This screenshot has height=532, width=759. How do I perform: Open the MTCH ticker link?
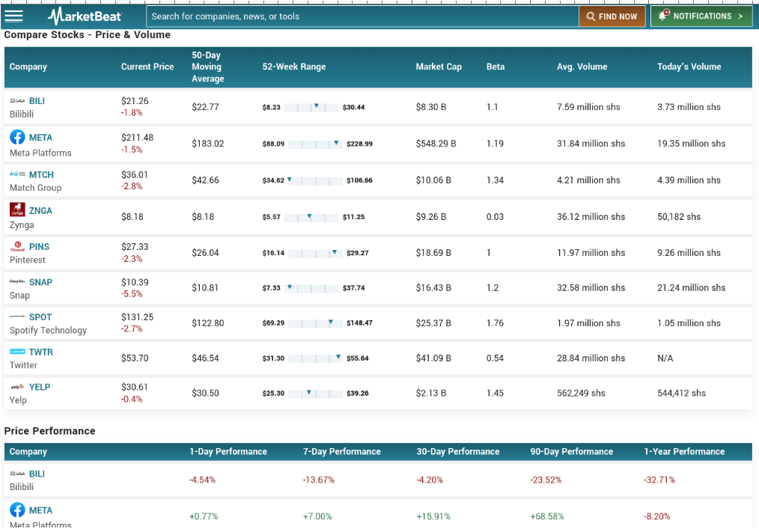pos(41,174)
